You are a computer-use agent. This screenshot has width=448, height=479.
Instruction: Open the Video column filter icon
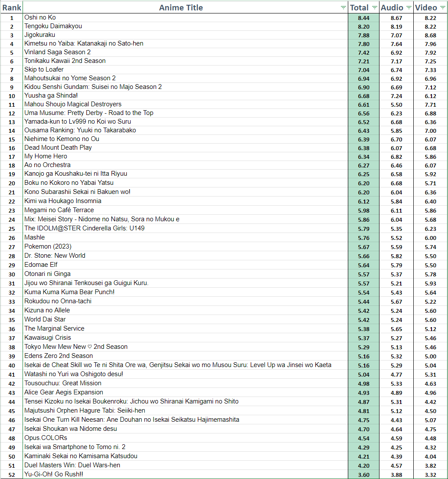pyautogui.click(x=442, y=8)
